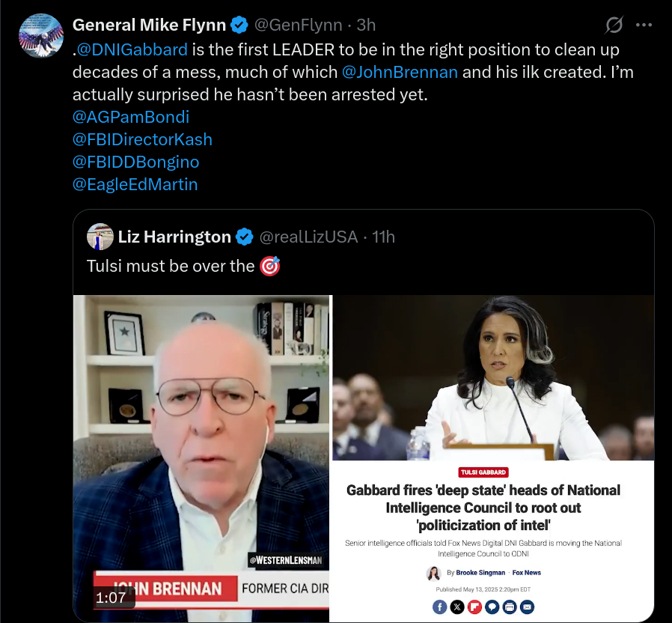The width and height of the screenshot is (672, 623).
Task: Visit the @FBIDirectorKash profile link
Action: click(x=142, y=139)
